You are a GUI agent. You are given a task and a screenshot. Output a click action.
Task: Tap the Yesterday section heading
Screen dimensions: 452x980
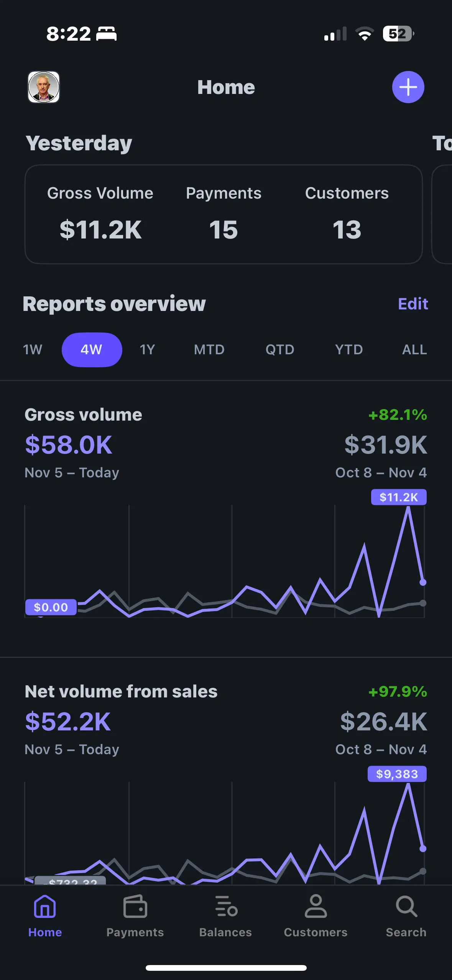click(x=79, y=143)
